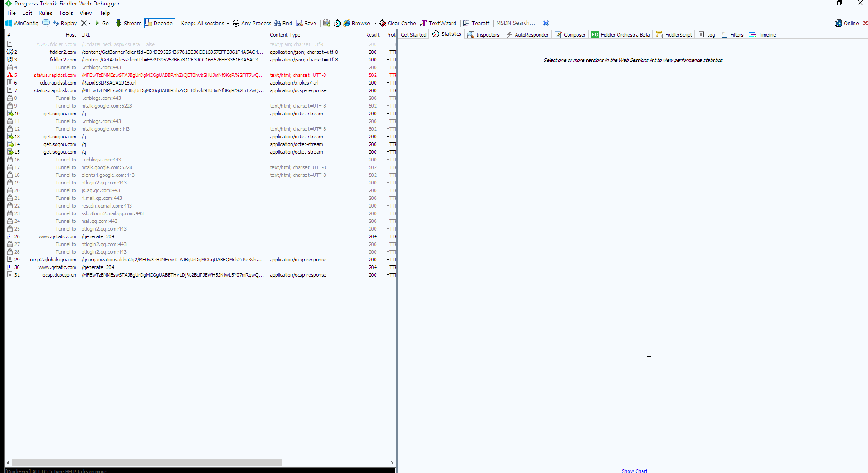Toggle the Decode button off
868x473 pixels.
[x=160, y=23]
